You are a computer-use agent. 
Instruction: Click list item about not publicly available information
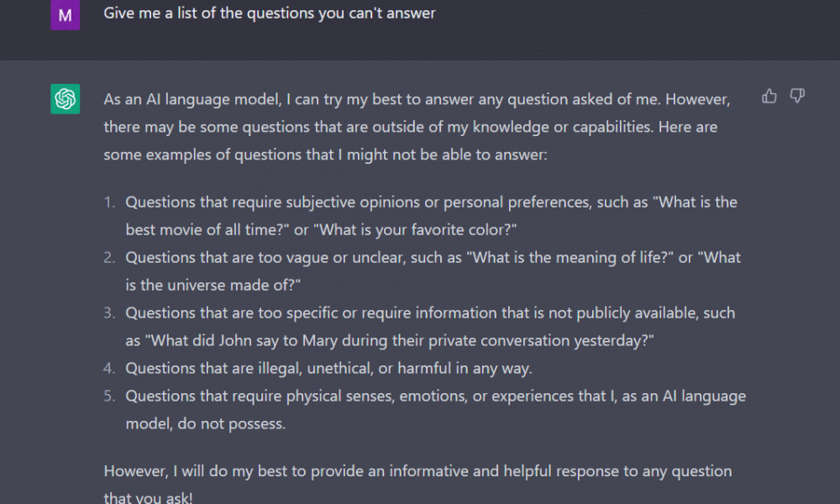pos(430,327)
